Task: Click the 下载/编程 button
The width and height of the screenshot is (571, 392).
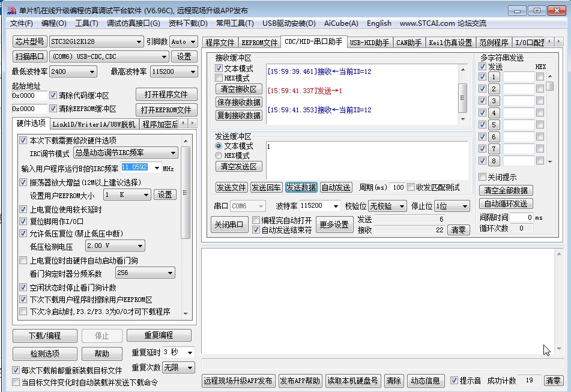Action: 45,336
